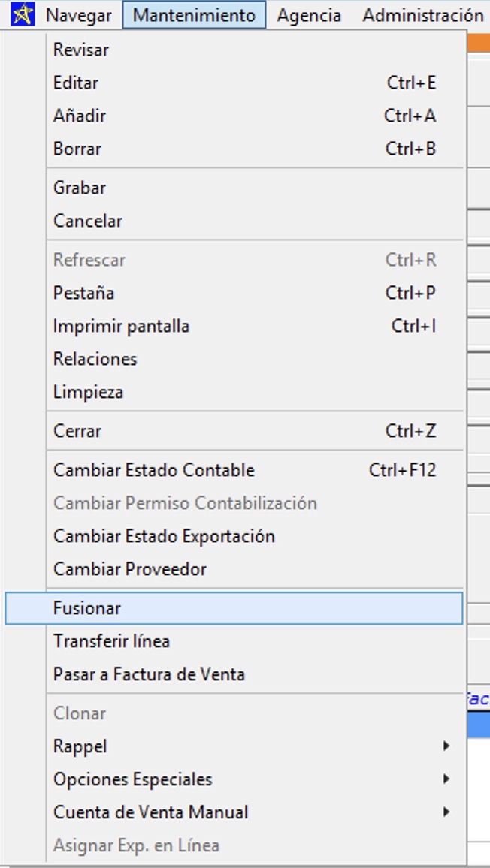Select the Grabar menu entry
The width and height of the screenshot is (490, 868).
(80, 188)
